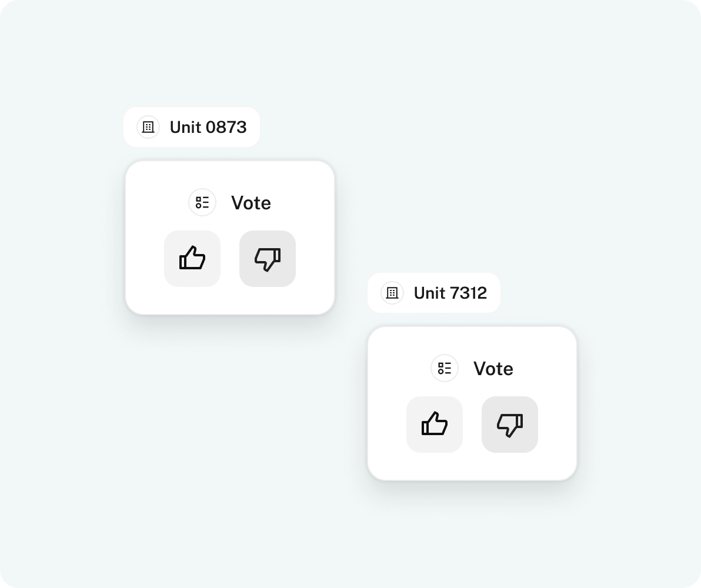Viewport: 701px width, 588px height.
Task: Upvote with thumbs-up under Unit 0873
Action: click(192, 259)
